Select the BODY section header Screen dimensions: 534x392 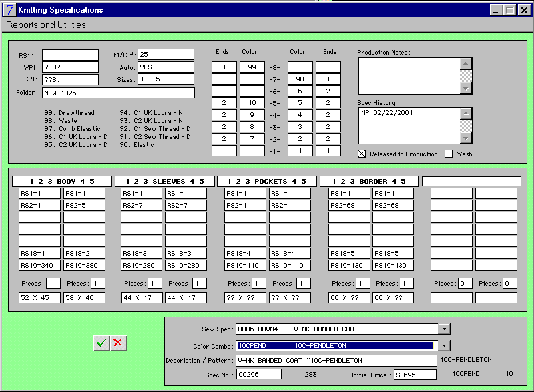62,181
